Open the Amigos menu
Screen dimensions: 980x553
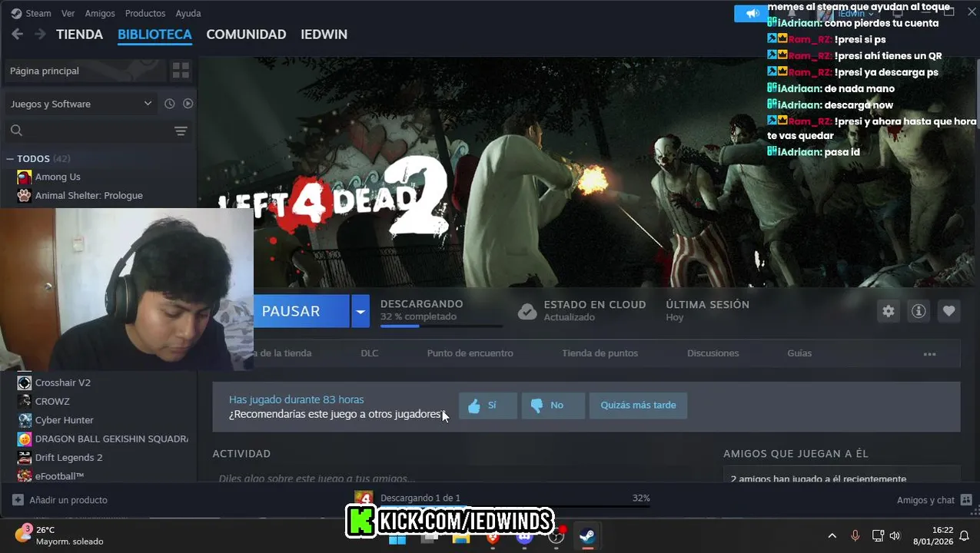point(100,13)
